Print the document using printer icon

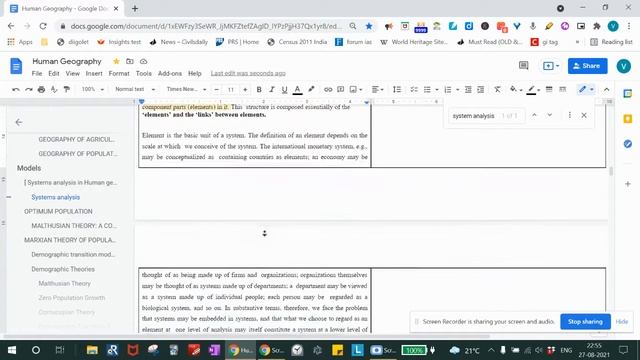(x=41, y=89)
